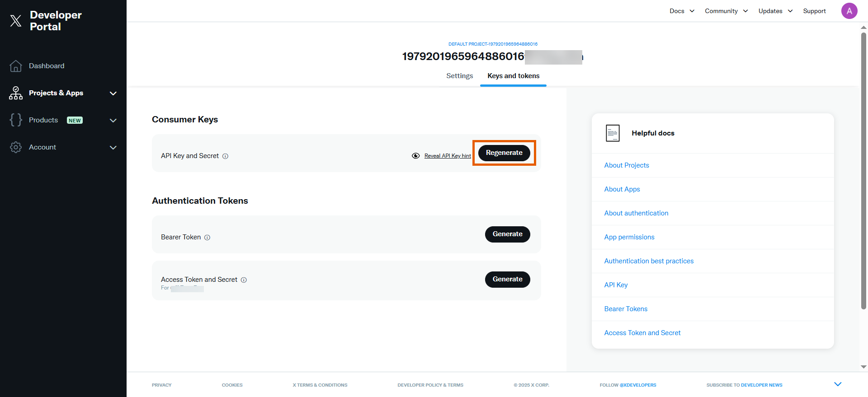
Task: Click the Developer Portal title
Action: pos(56,21)
